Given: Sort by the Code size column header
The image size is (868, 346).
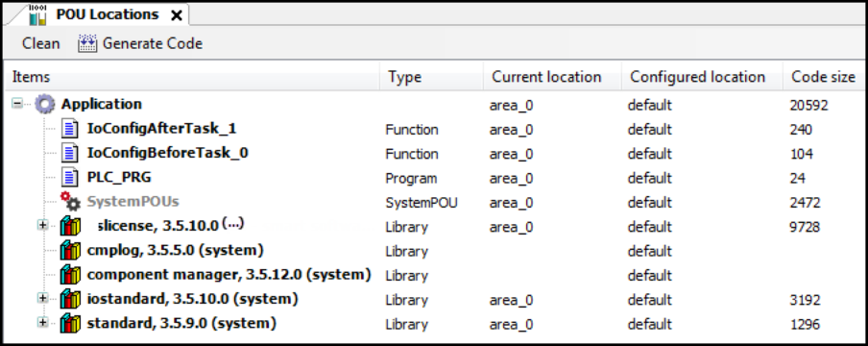Looking at the screenshot, I should click(823, 77).
